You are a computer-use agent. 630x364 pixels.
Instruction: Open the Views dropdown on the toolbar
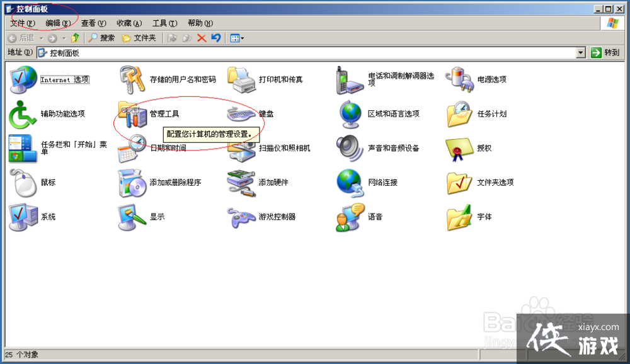tap(237, 38)
